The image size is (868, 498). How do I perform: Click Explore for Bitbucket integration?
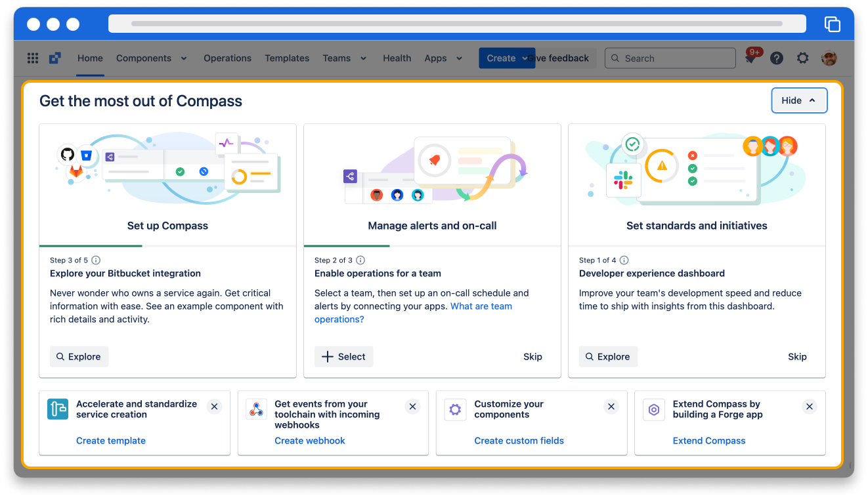(79, 357)
